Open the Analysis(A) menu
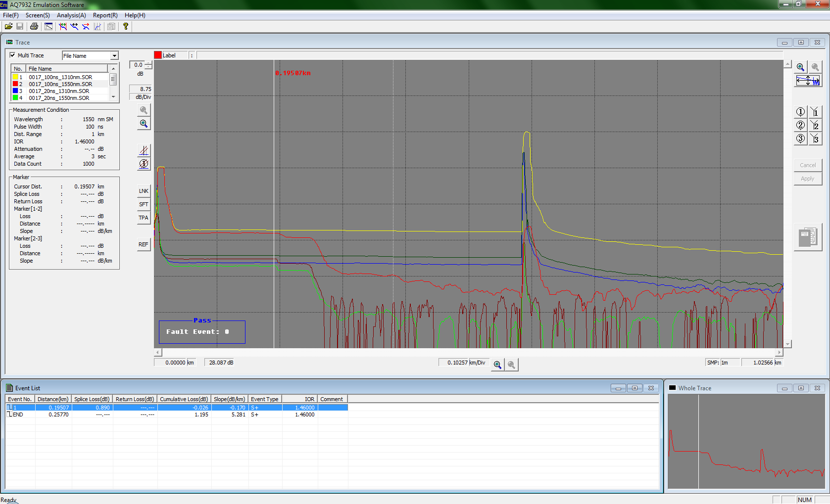830x504 pixels. pos(71,15)
